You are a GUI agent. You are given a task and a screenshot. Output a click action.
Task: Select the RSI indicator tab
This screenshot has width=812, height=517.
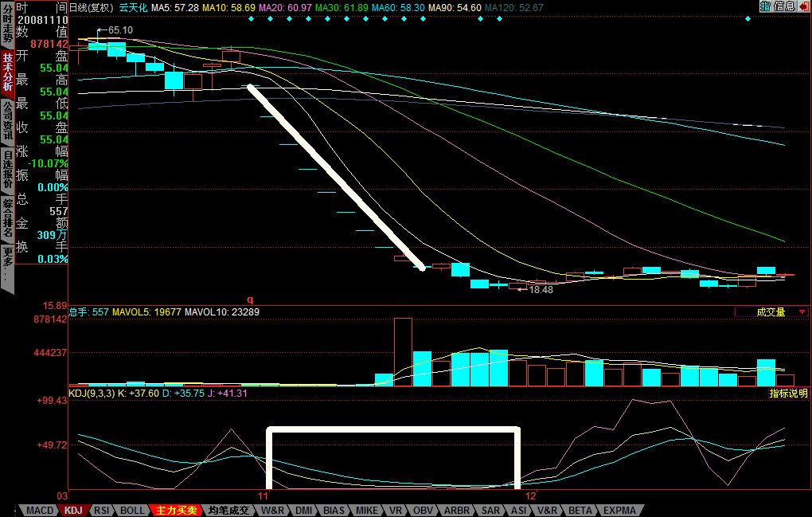(x=101, y=510)
